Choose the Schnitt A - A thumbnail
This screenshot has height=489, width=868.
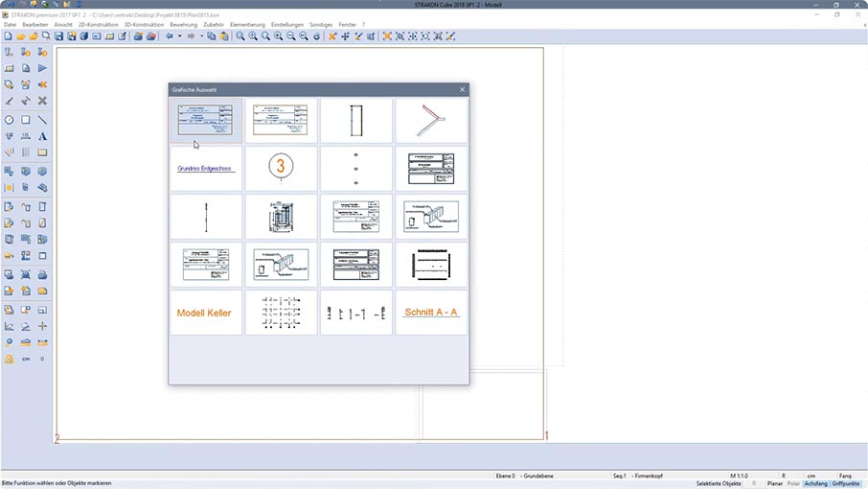[431, 313]
